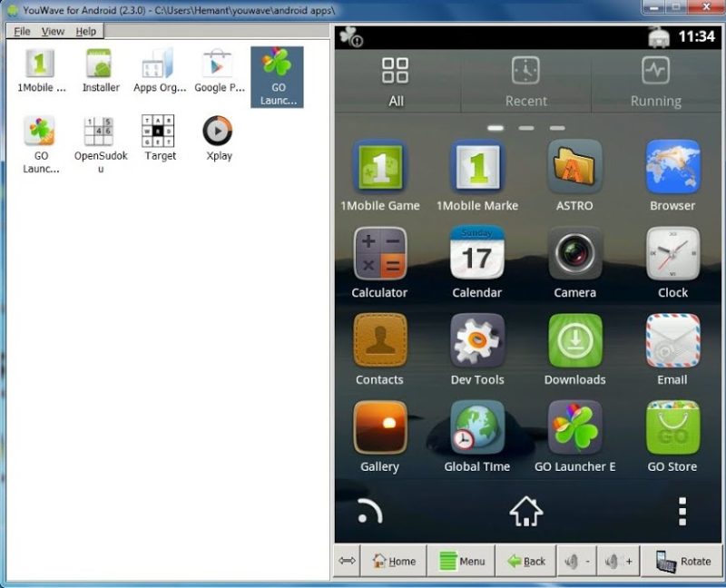726x588 pixels.
Task: Open the Camera app
Action: (x=574, y=254)
